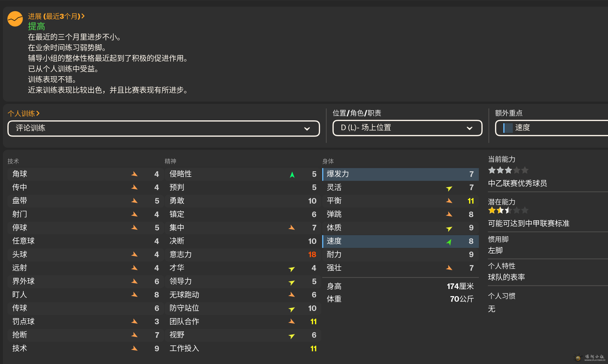Viewport: 608px width, 364px height.
Task: Open the 个人训练 link
Action: click(24, 113)
